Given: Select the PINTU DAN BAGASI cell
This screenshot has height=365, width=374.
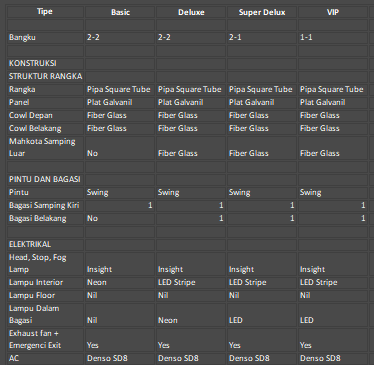Looking at the screenshot, I should click(x=45, y=179).
